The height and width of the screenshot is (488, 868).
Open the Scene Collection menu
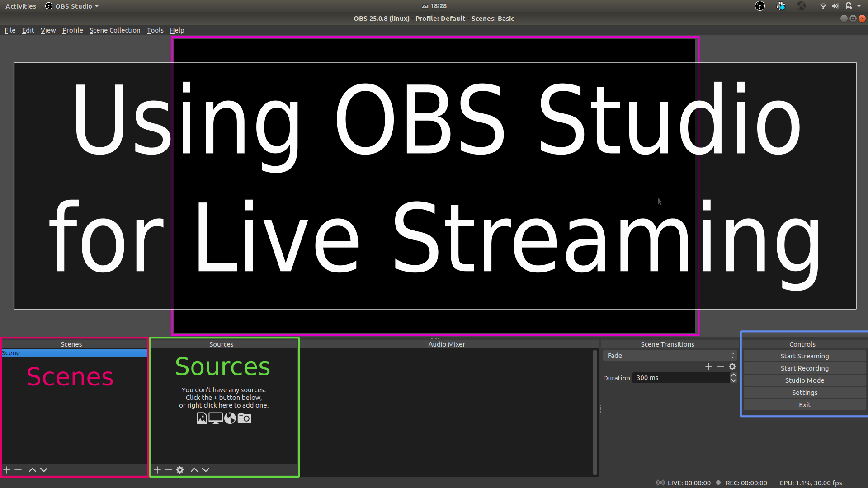[x=115, y=30]
